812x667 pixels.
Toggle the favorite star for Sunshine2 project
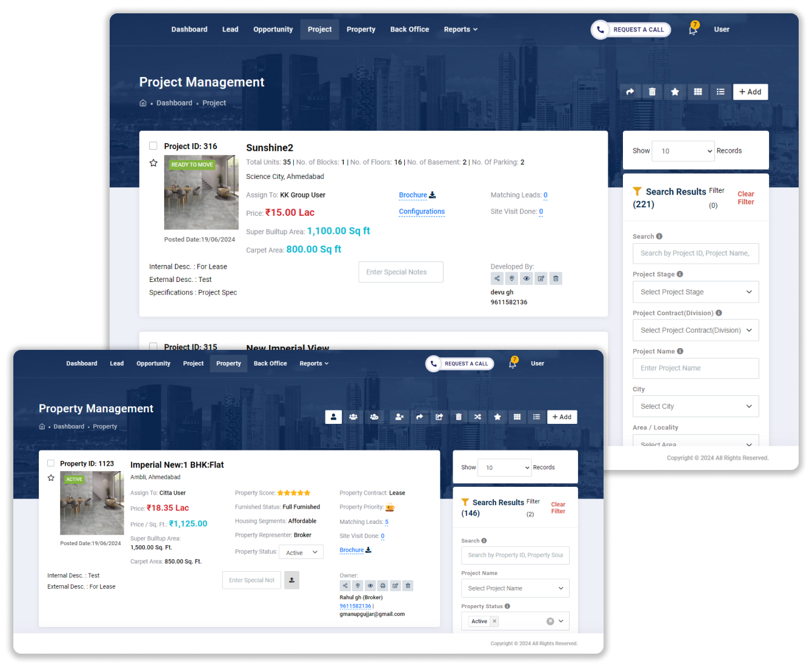153,163
